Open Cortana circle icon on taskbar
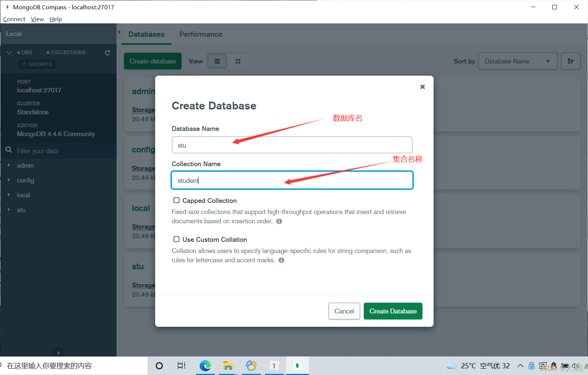Viewport: 588px width, 375px height. point(159,366)
